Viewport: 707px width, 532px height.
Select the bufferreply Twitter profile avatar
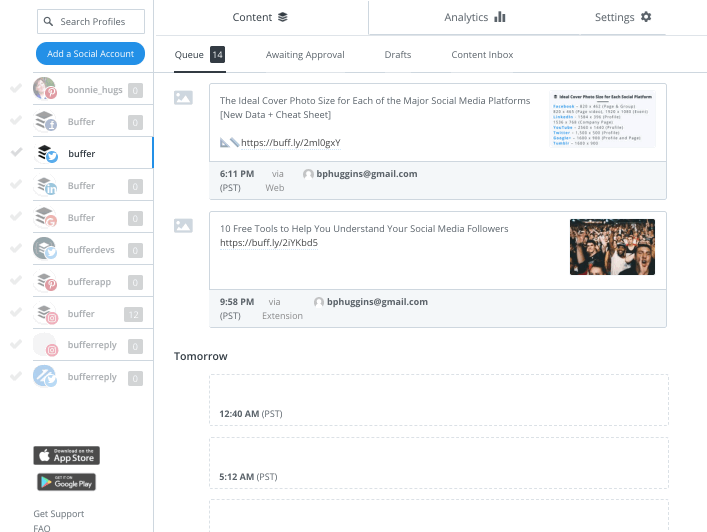coord(45,376)
